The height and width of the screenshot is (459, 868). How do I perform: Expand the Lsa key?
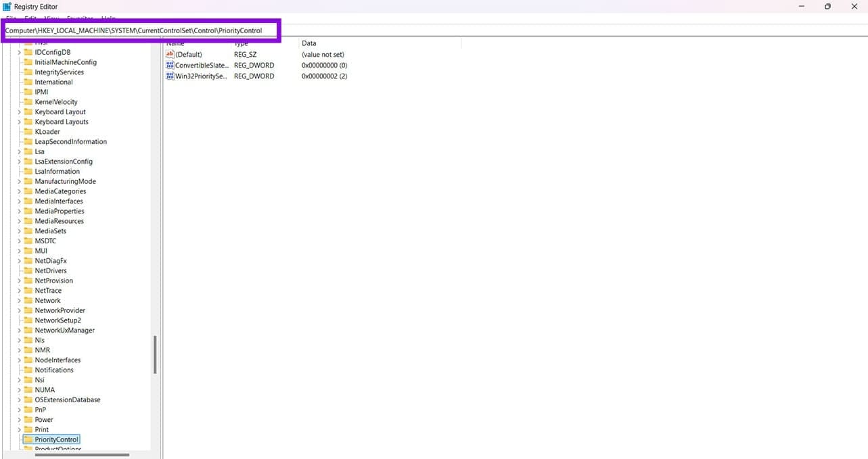point(20,151)
